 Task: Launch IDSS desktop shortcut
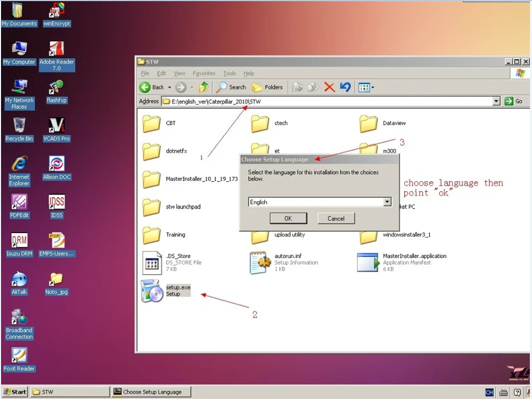click(56, 206)
